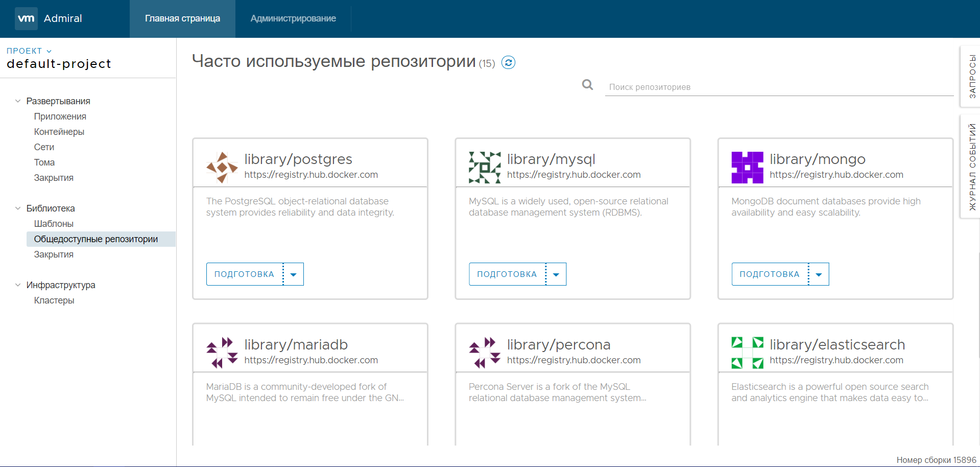Click the MariaDB description text
Image resolution: width=980 pixels, height=467 pixels.
305,392
